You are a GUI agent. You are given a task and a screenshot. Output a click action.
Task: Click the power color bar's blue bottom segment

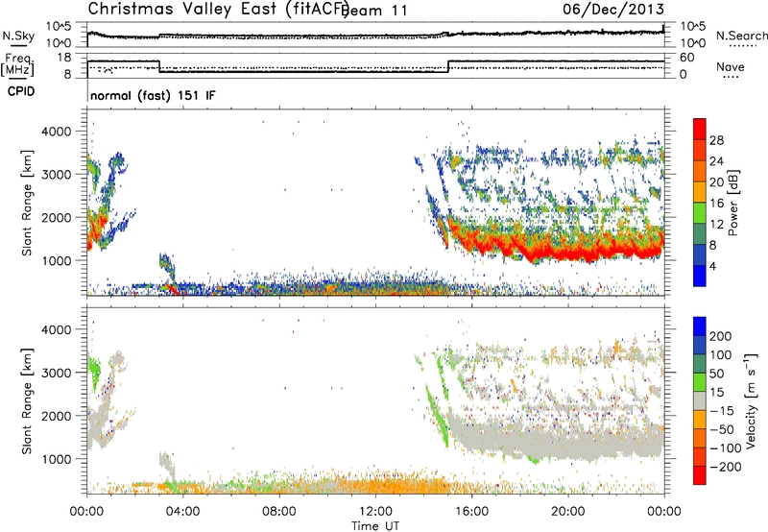(x=700, y=277)
